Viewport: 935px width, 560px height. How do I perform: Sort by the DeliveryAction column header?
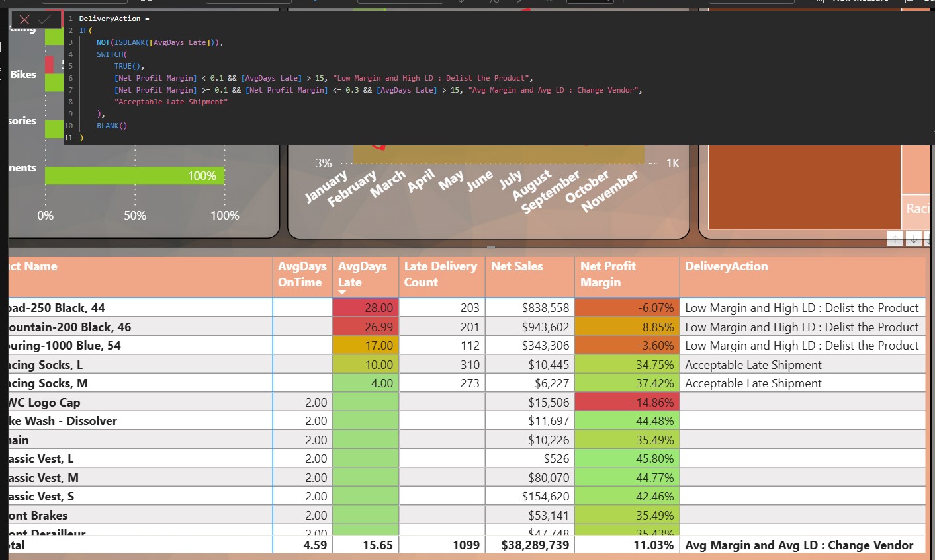click(726, 266)
